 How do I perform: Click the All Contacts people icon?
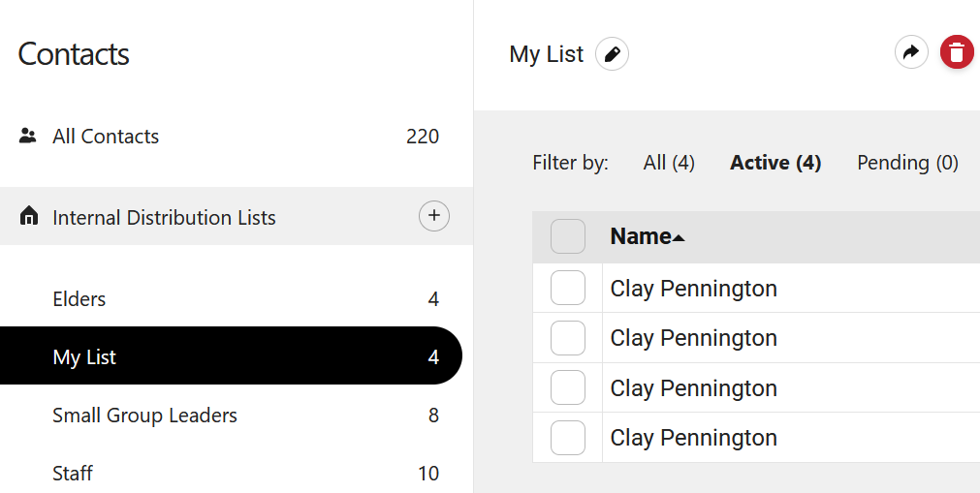(x=28, y=137)
